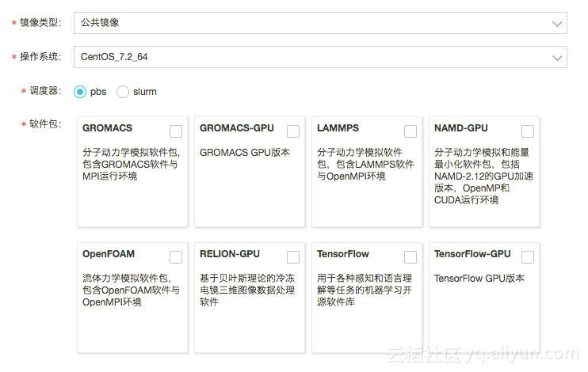Expand the 镜像类型 dropdown arrow
This screenshot has height=372, width=588.
click(x=557, y=24)
